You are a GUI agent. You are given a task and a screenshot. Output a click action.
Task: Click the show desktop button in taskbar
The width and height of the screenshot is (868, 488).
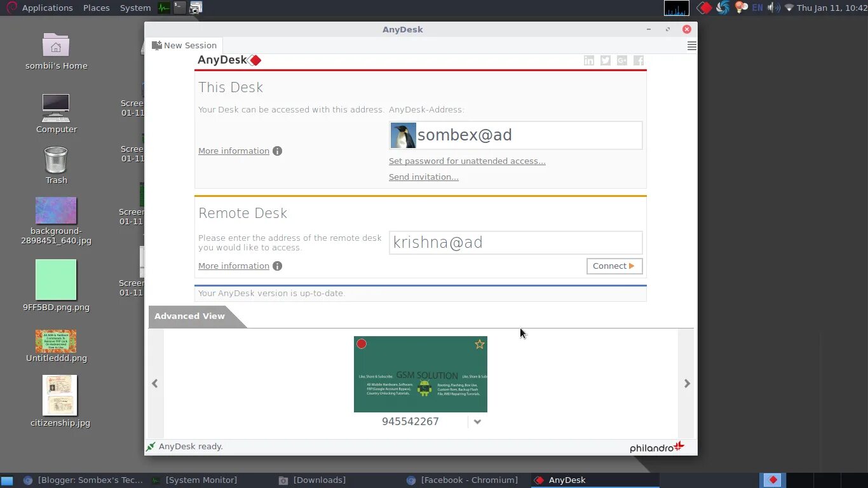click(7, 480)
